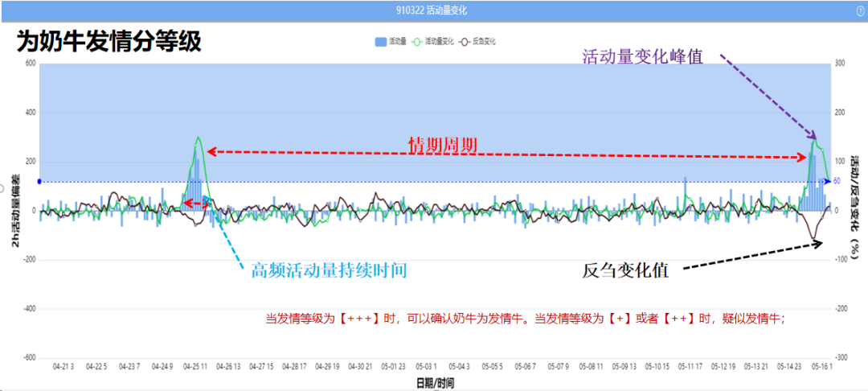This screenshot has height=391, width=868.
Task: Click x-axis label 04-22 5
Action: point(96,367)
